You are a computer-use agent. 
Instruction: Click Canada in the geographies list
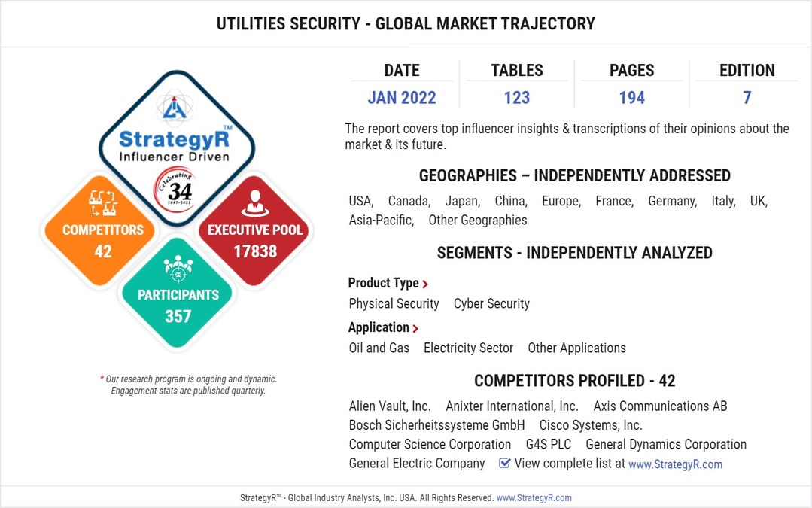[x=409, y=201]
